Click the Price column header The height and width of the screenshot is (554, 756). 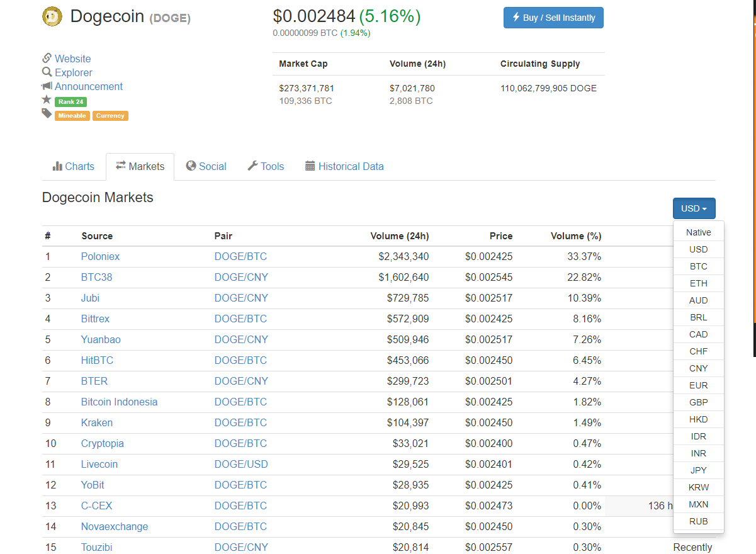(x=501, y=236)
